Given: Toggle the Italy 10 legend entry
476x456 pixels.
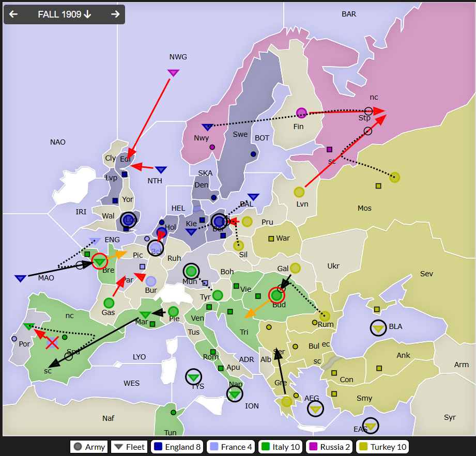Looking at the screenshot, I should click(281, 447).
